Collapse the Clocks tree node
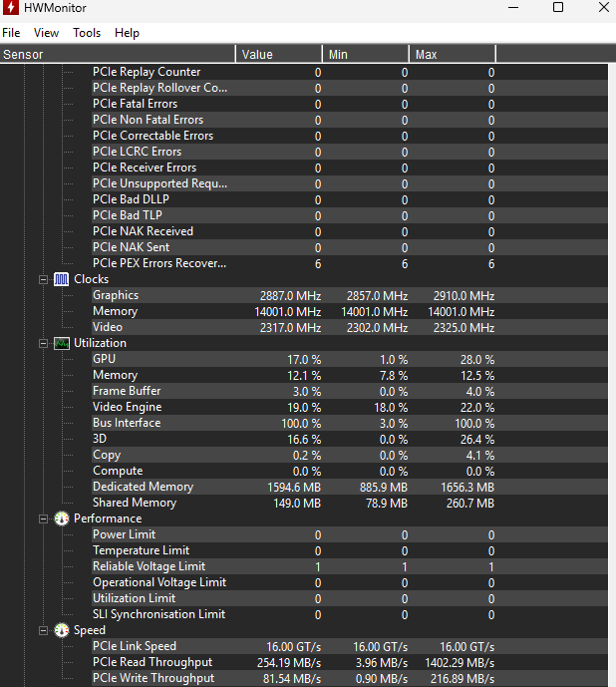616x687 pixels. tap(43, 279)
